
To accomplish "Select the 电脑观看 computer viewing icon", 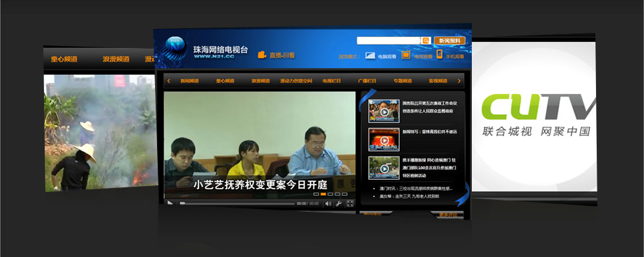I will [370, 55].
